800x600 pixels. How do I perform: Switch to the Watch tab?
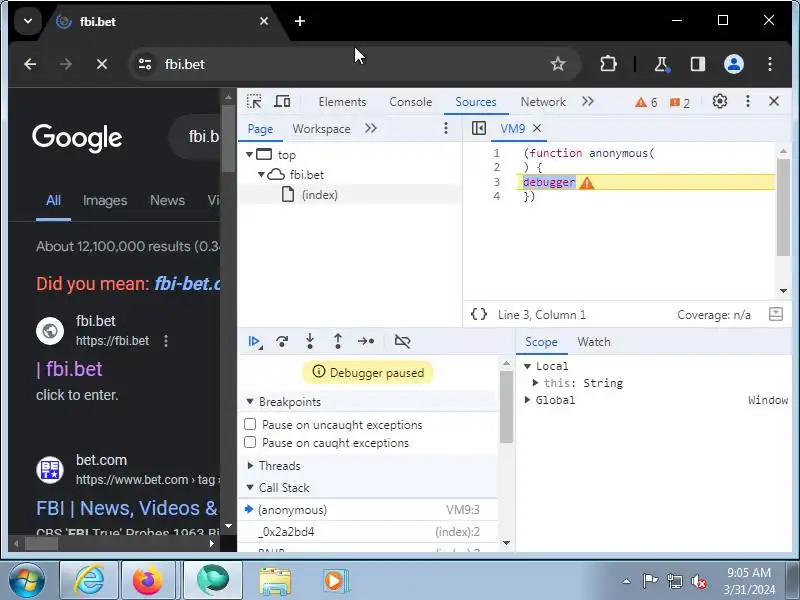point(593,341)
